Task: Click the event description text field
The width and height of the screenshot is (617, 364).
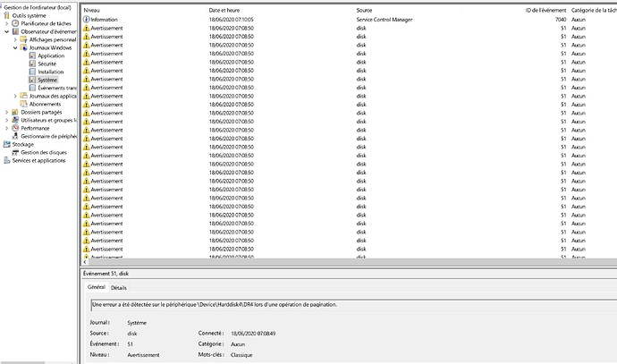Action: click(354, 305)
